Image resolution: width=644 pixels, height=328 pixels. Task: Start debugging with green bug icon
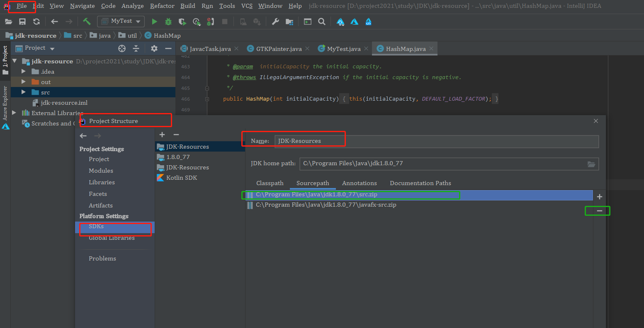click(x=168, y=22)
